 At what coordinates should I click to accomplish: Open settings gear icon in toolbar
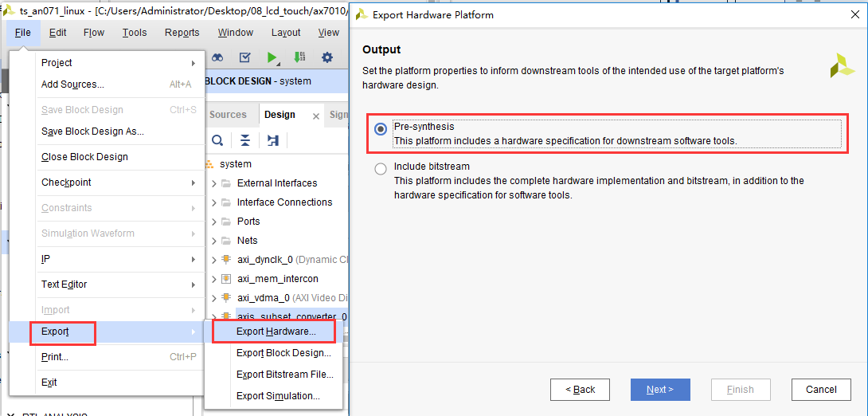[x=327, y=57]
